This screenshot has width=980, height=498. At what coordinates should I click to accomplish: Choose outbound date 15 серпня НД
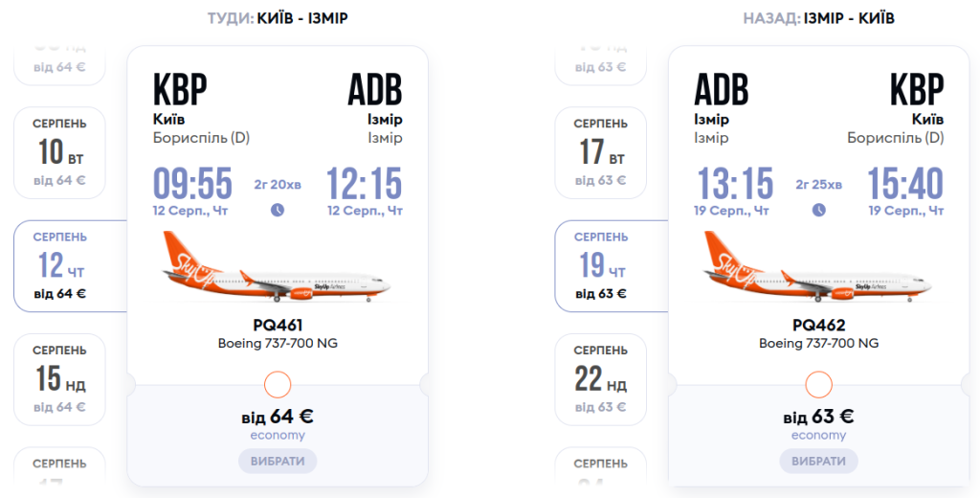59,378
